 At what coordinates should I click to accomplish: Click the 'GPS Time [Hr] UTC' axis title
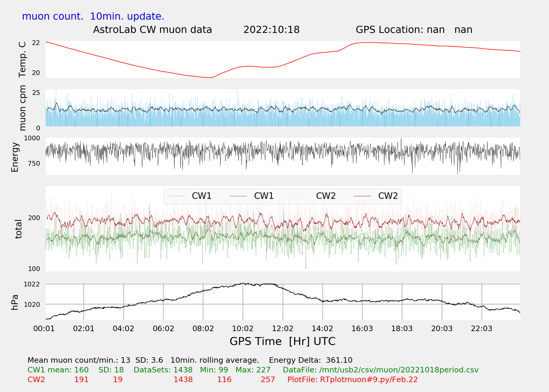point(282,341)
